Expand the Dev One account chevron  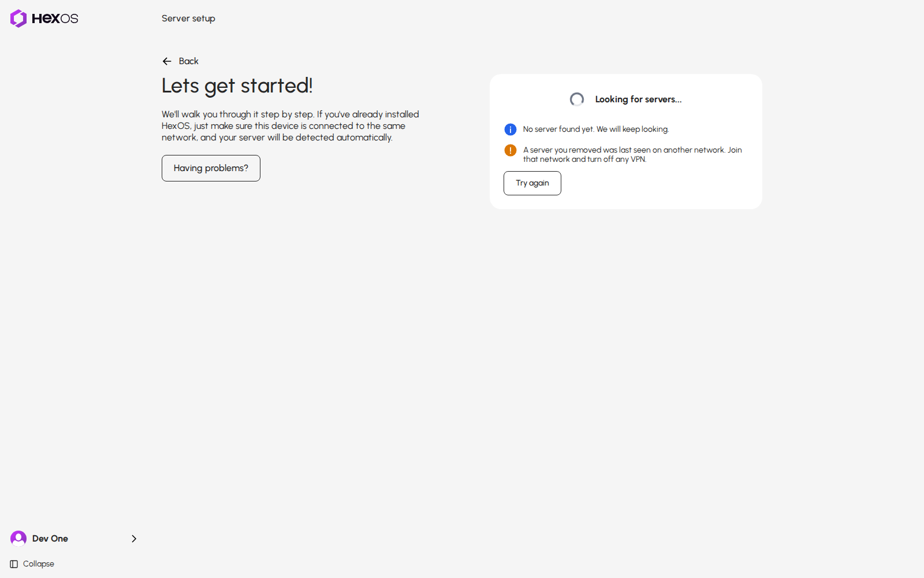(134, 539)
